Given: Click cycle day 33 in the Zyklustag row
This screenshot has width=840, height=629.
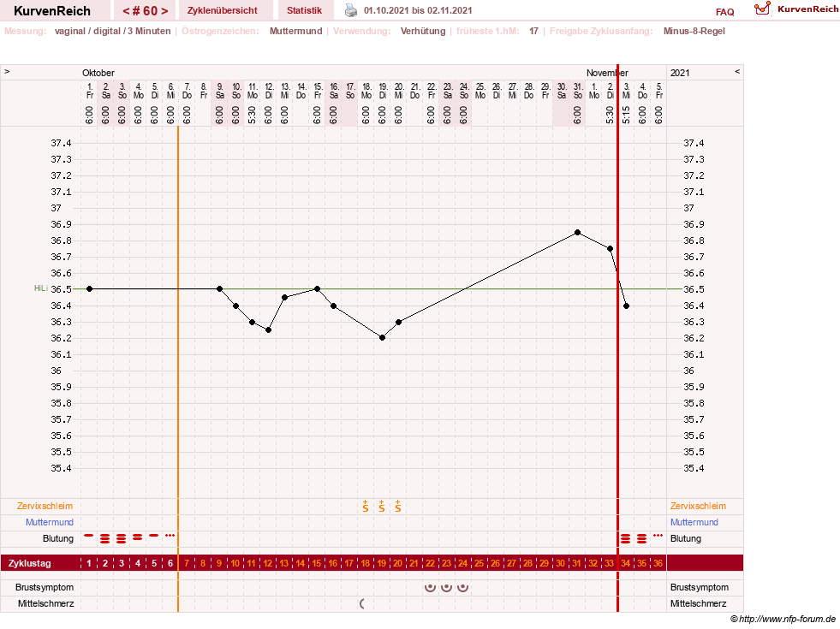Looking at the screenshot, I should coord(609,563).
